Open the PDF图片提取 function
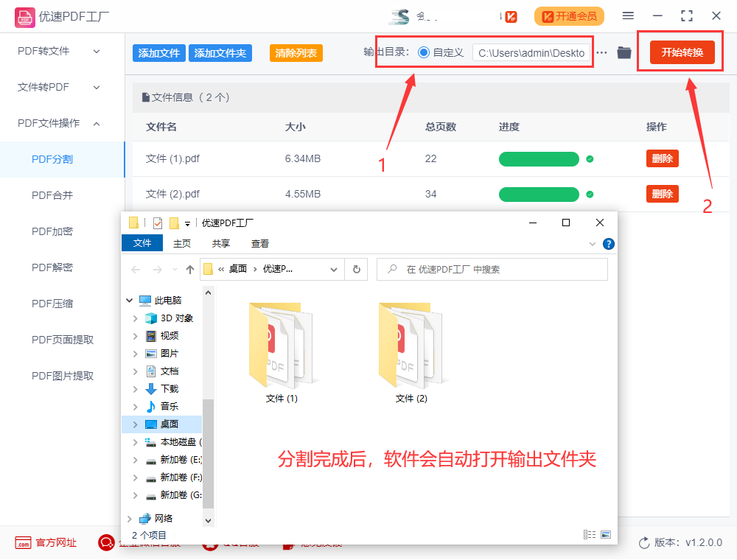Screen dimensions: 737x560 tap(63, 376)
